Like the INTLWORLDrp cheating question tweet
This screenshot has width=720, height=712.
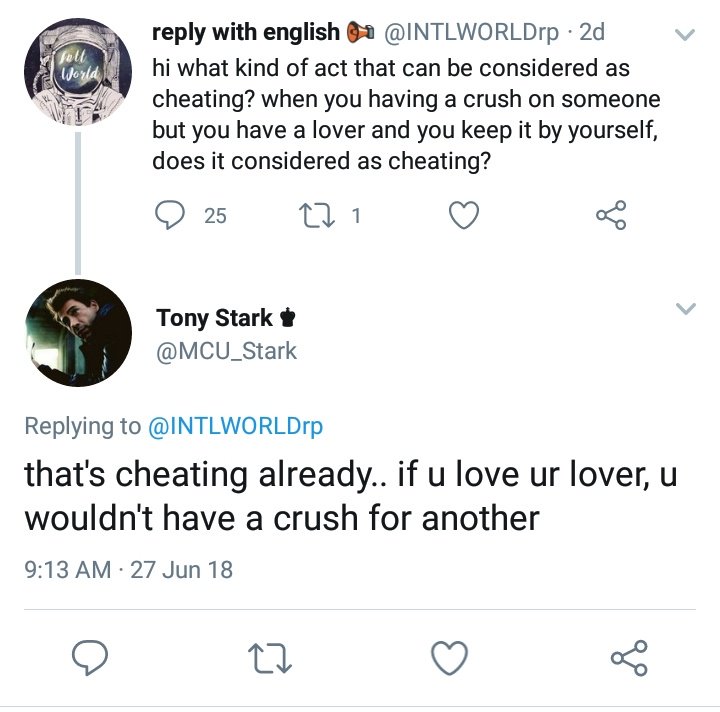tap(464, 215)
